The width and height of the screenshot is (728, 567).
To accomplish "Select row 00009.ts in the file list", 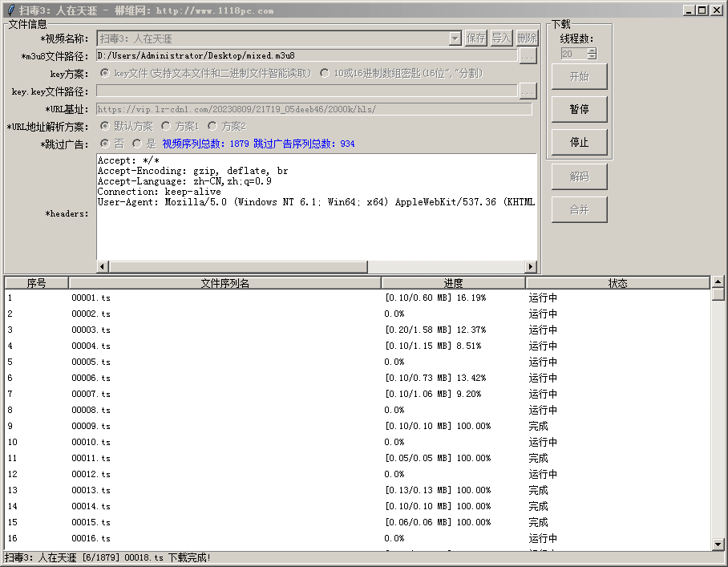I will 91,426.
